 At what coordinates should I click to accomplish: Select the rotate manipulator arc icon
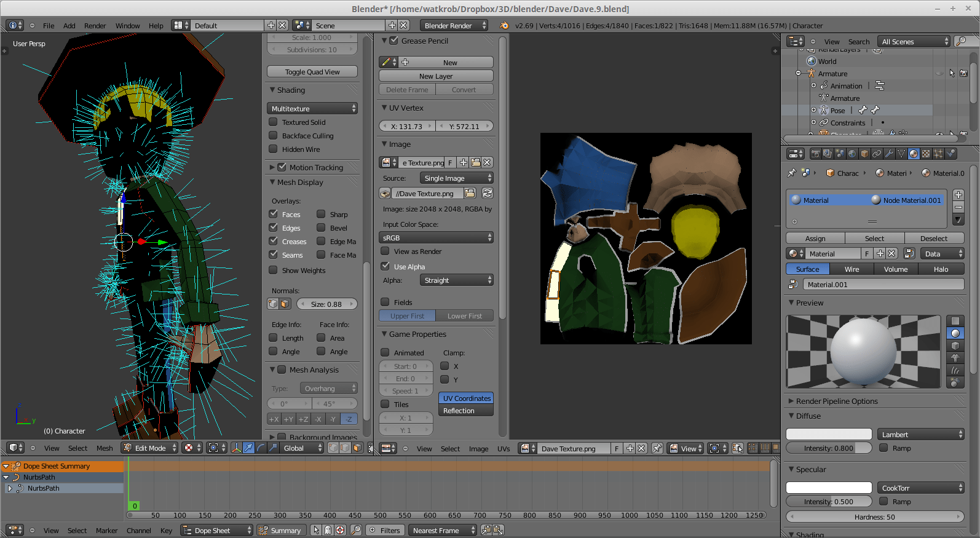[x=261, y=448]
